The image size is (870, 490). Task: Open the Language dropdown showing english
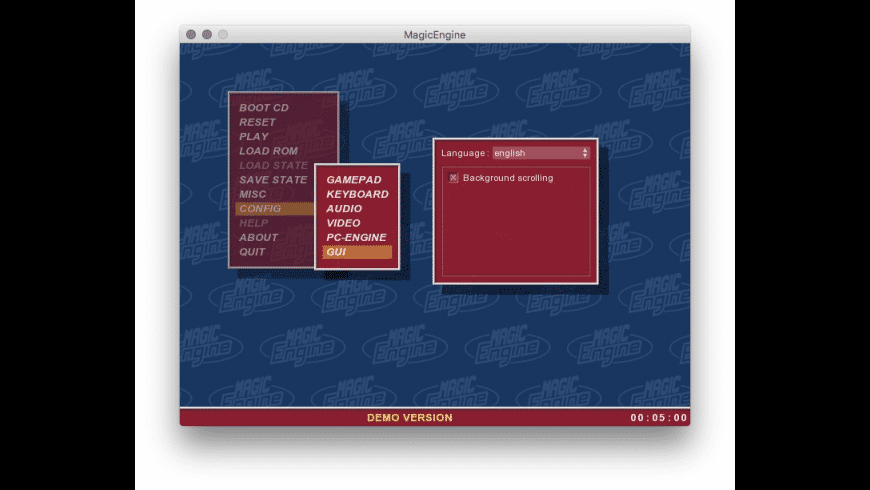540,153
